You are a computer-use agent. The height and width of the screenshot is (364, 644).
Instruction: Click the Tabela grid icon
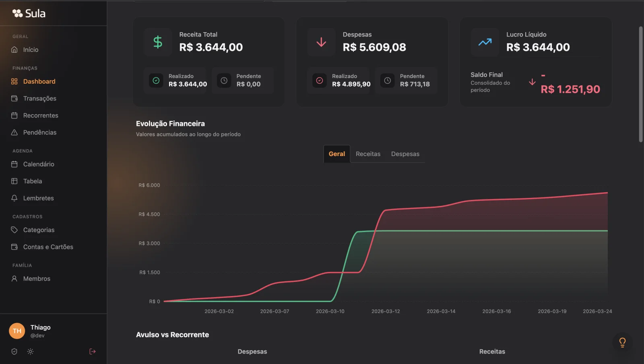[x=14, y=181]
